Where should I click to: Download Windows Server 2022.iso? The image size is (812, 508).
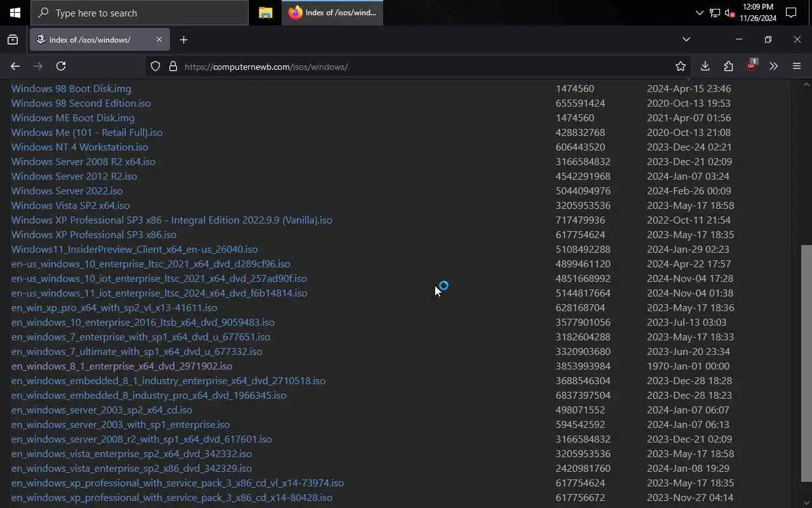tap(67, 191)
